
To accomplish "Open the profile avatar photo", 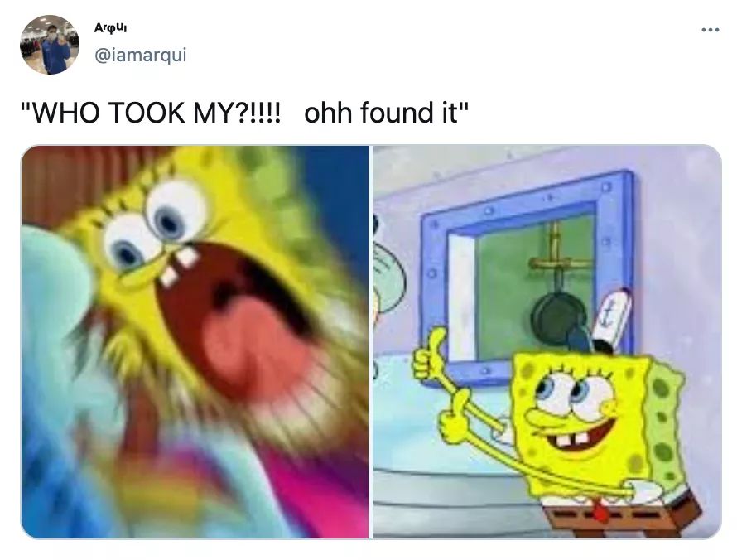I will point(50,45).
